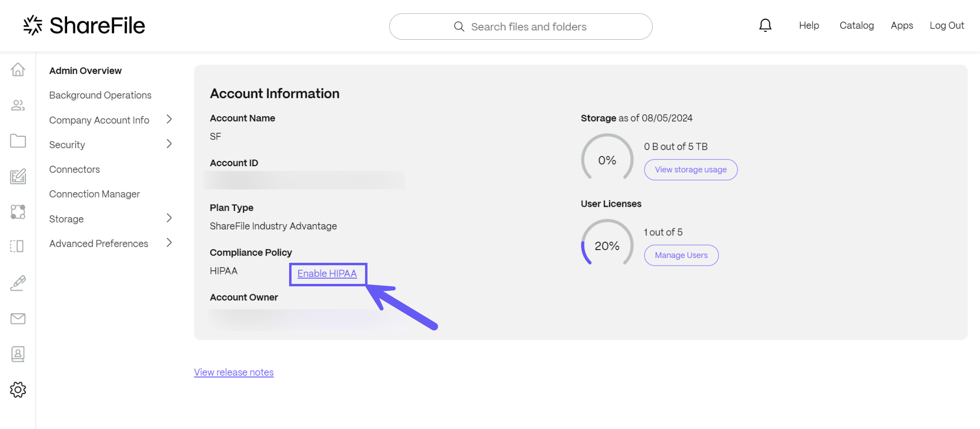Open the Settings gear icon in sidebar
Image resolution: width=980 pixels, height=429 pixels.
[x=18, y=390]
